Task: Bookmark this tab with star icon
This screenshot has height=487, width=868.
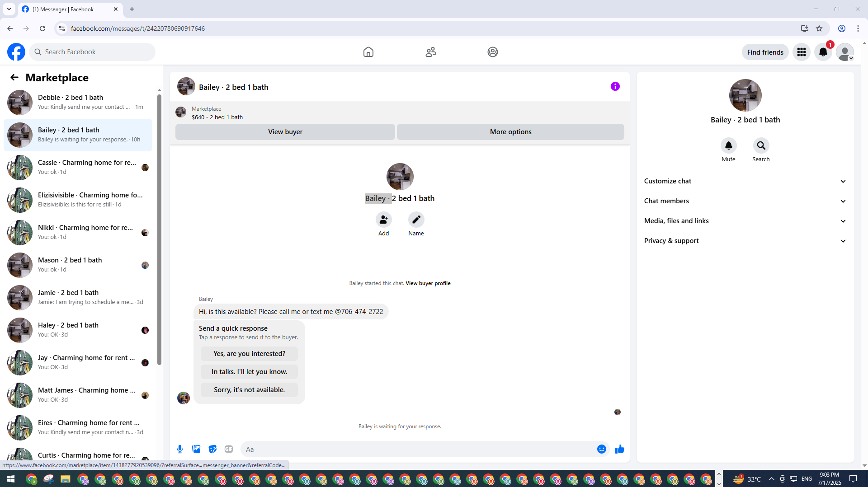Action: tap(819, 28)
